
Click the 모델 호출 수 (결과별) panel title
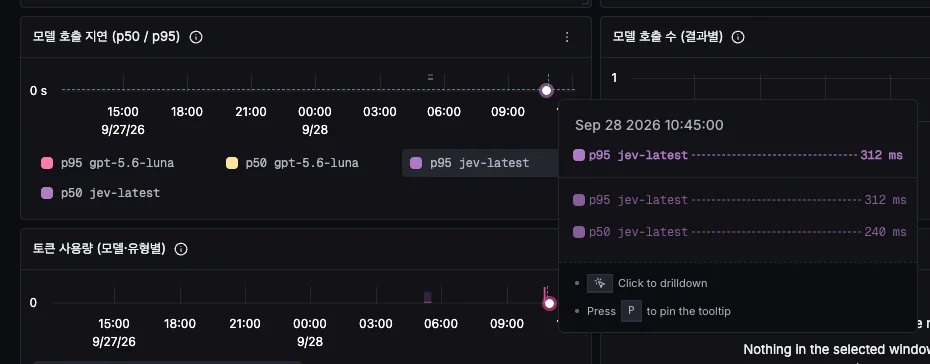667,37
